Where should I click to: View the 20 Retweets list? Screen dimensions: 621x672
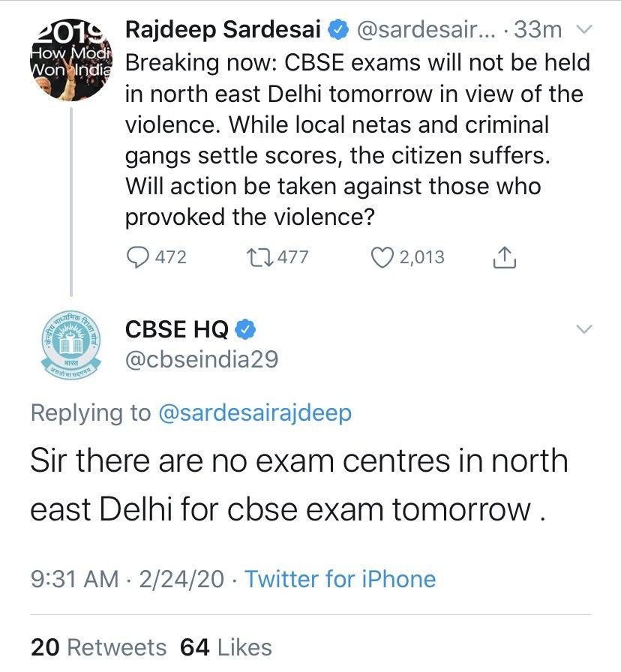[98, 646]
